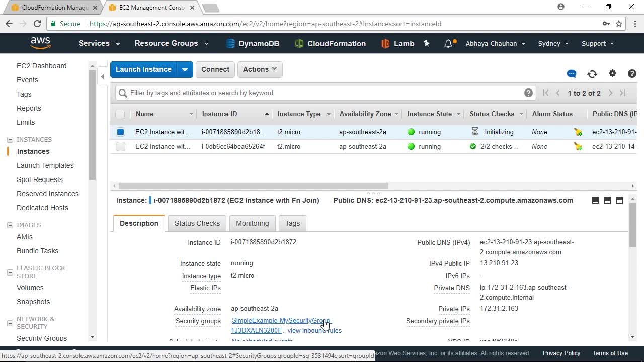Open the Privacy Policy link
644x362 pixels.
561,353
